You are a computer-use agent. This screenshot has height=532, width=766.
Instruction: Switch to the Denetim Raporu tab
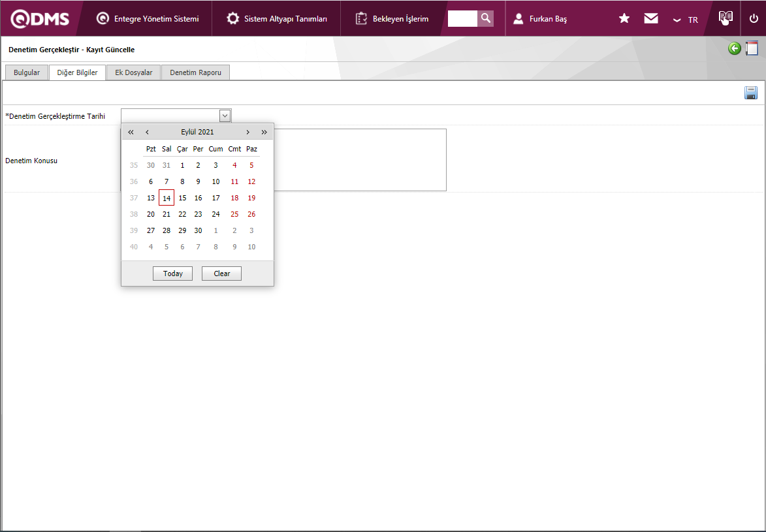point(195,72)
